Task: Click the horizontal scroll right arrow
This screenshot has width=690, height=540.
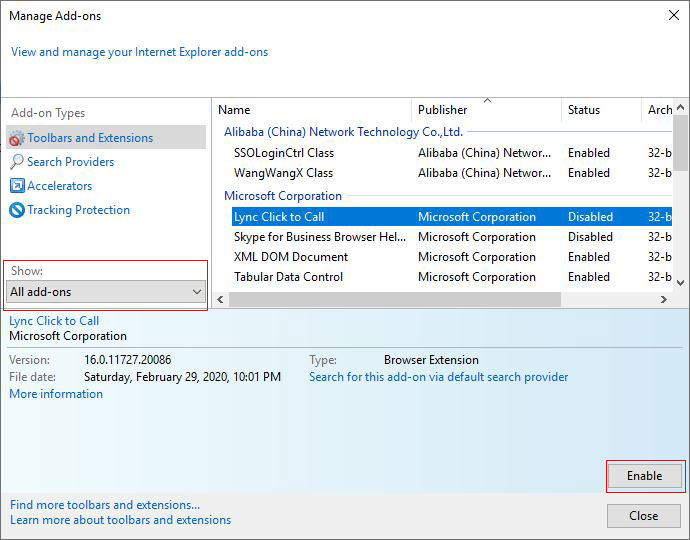Action: (664, 300)
